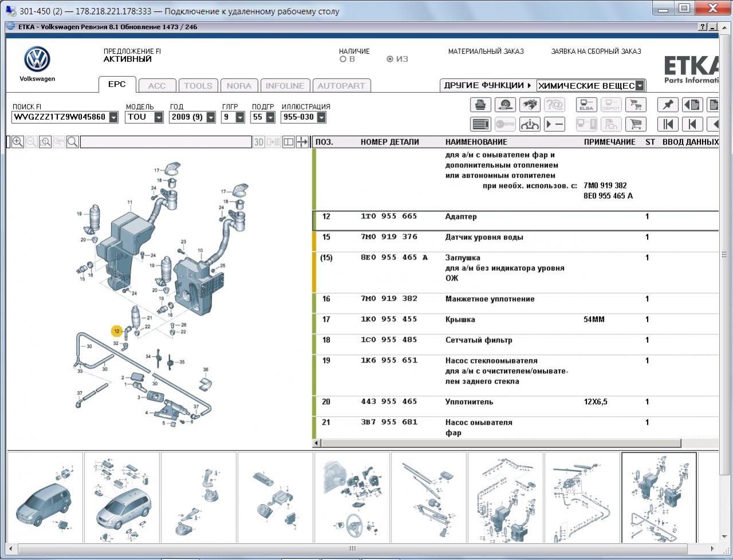
Task: Open the ГОД dropdown showing 2009 (9)
Action: coord(211,117)
